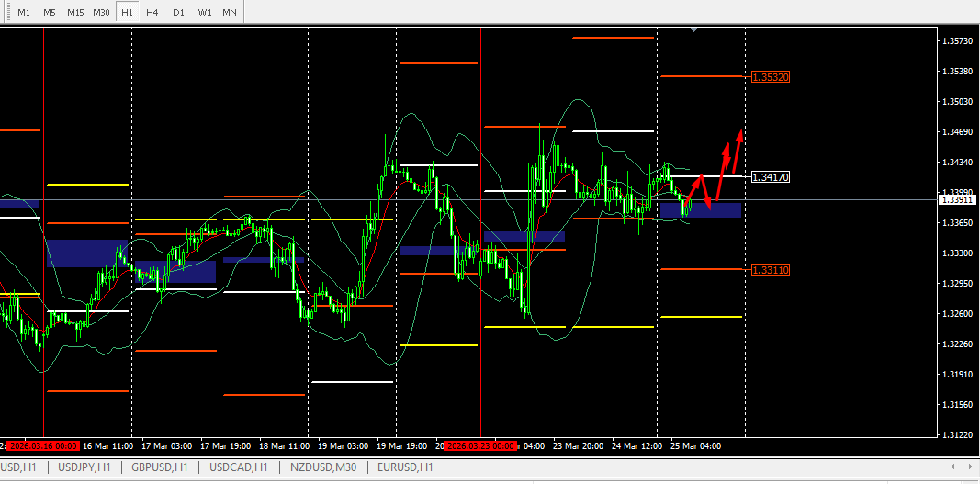Open the USDJPY,H1 chart tab
Screen dimensions: 980x484
84,467
